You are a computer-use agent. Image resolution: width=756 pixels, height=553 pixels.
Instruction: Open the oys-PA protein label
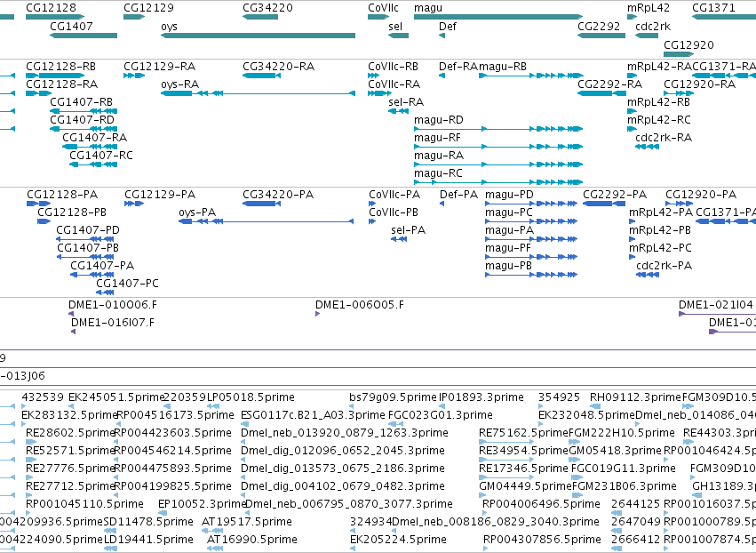(197, 212)
